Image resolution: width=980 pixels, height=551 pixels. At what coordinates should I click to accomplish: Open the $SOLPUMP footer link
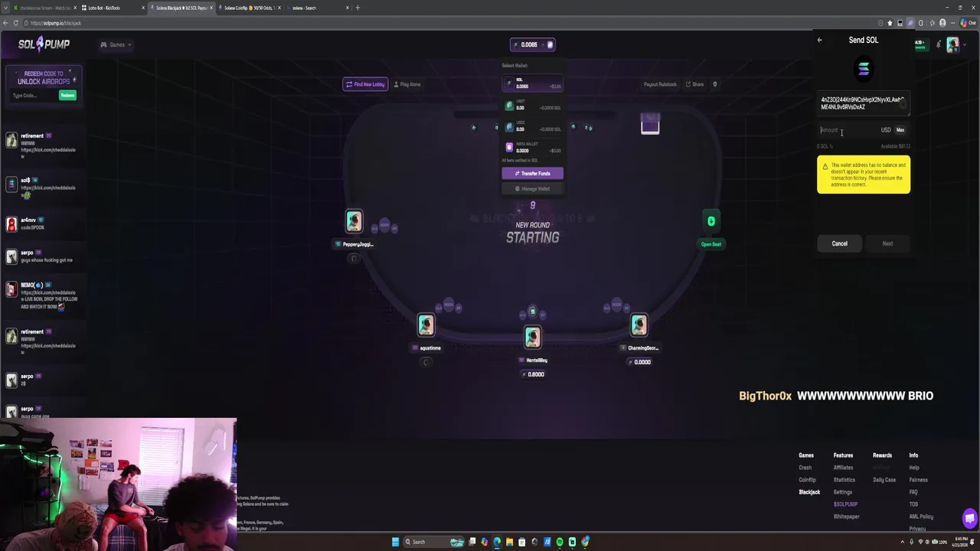(x=845, y=504)
